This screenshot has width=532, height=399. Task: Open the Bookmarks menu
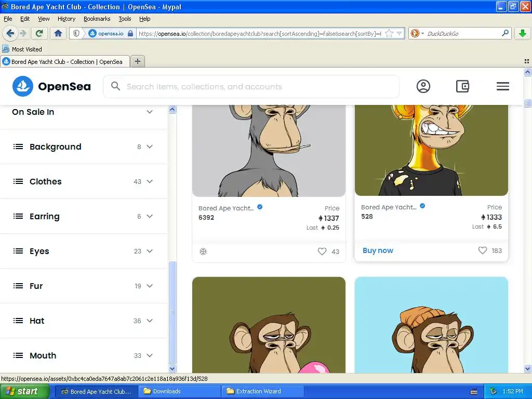pyautogui.click(x=97, y=19)
